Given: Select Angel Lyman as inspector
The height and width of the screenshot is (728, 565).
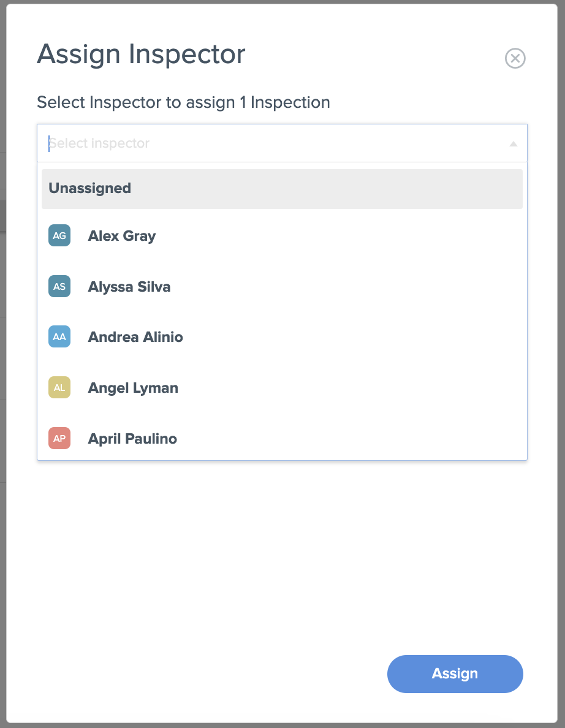Looking at the screenshot, I should [x=132, y=387].
